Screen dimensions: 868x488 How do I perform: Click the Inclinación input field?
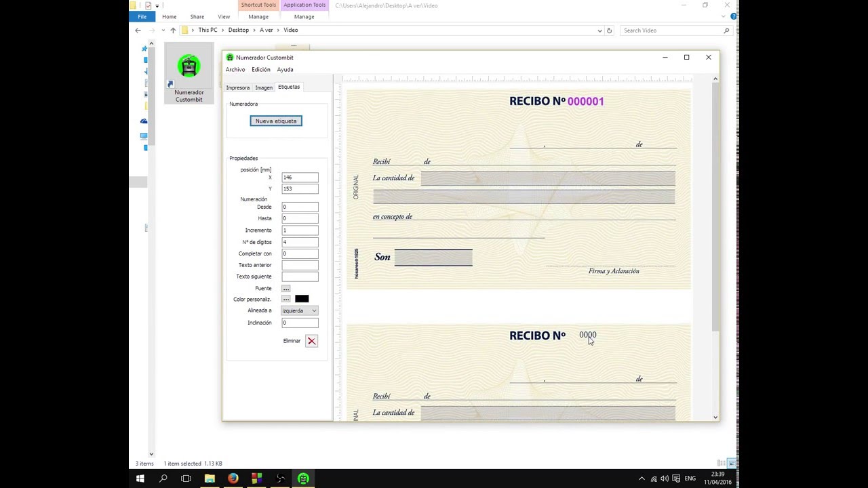[x=300, y=323]
